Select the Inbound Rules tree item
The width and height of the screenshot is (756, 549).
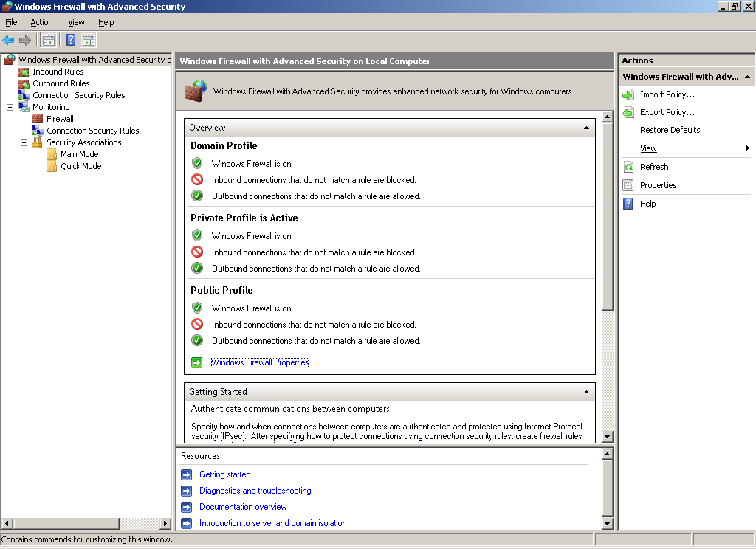pos(58,72)
